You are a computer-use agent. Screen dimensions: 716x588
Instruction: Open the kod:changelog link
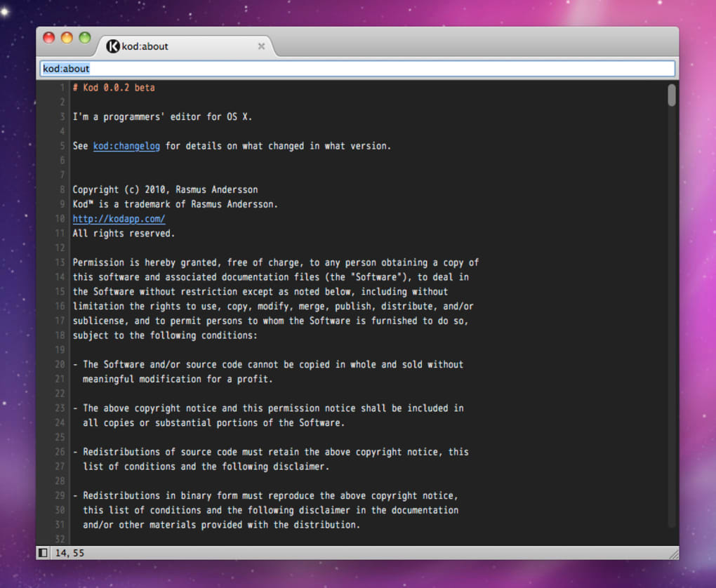click(126, 146)
